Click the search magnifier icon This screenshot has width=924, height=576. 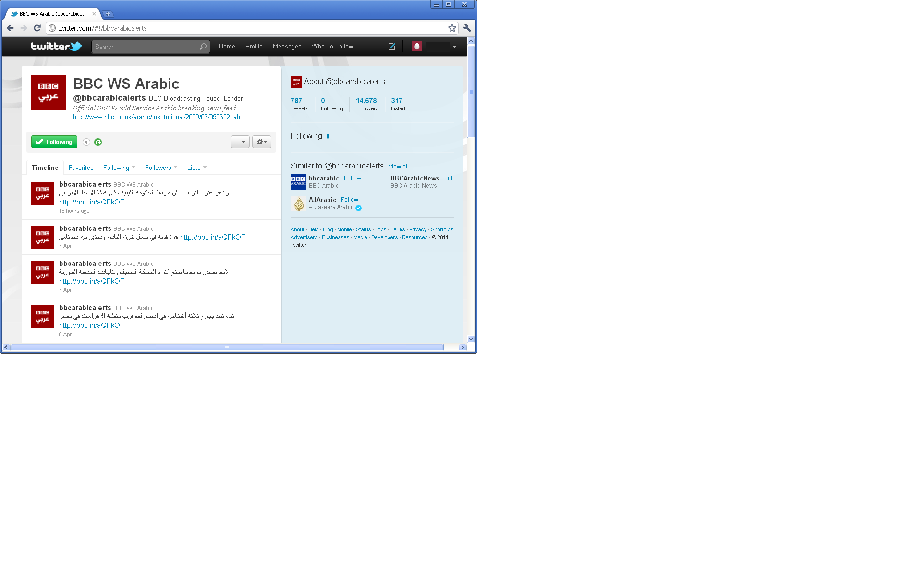click(x=203, y=47)
